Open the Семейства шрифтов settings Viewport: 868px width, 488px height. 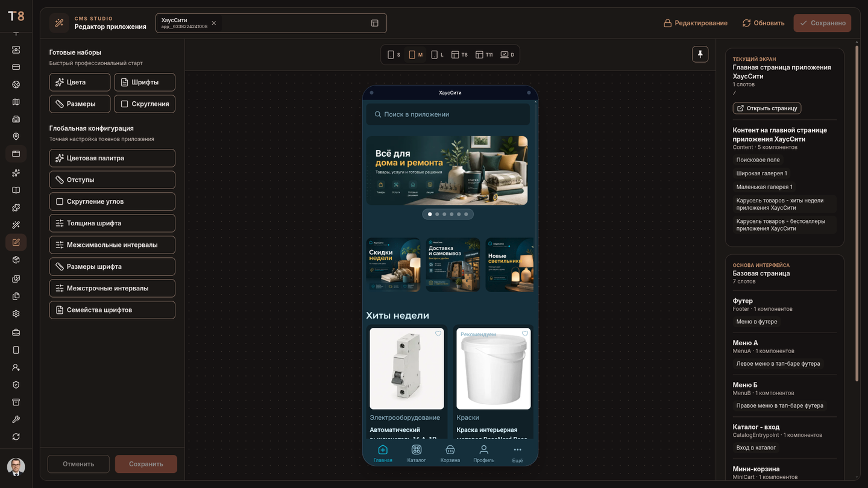[112, 310]
